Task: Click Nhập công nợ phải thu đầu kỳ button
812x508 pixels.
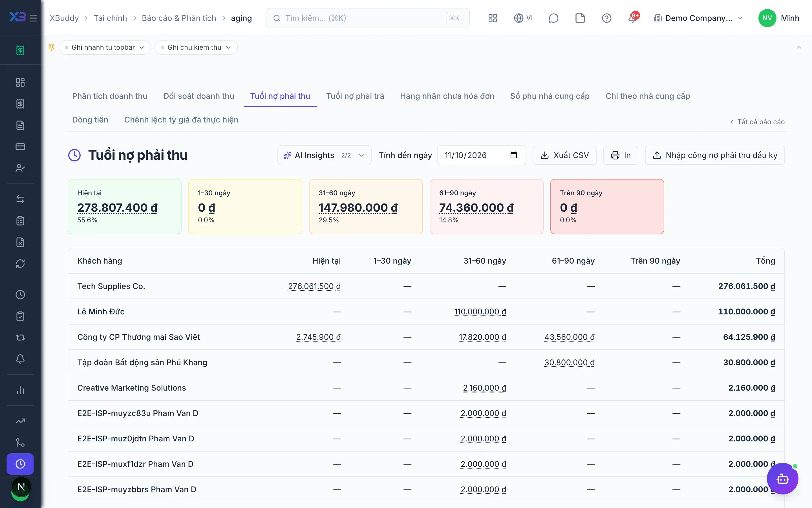Action: click(x=715, y=155)
